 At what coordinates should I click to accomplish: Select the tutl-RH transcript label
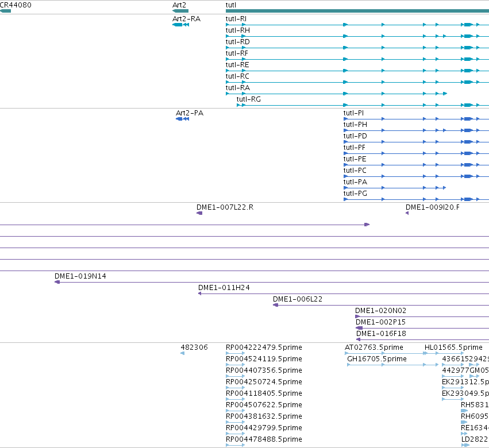click(x=238, y=30)
